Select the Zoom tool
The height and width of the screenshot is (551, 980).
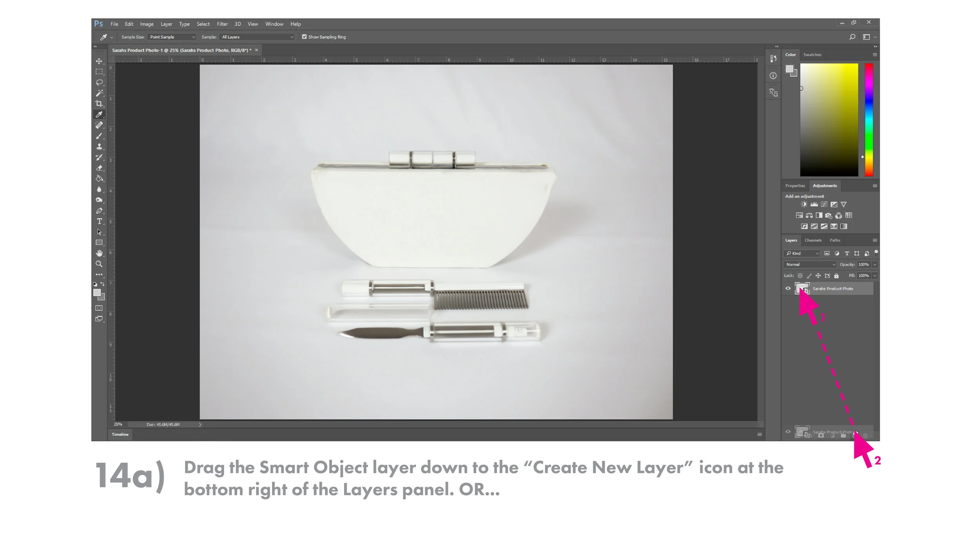(x=99, y=264)
